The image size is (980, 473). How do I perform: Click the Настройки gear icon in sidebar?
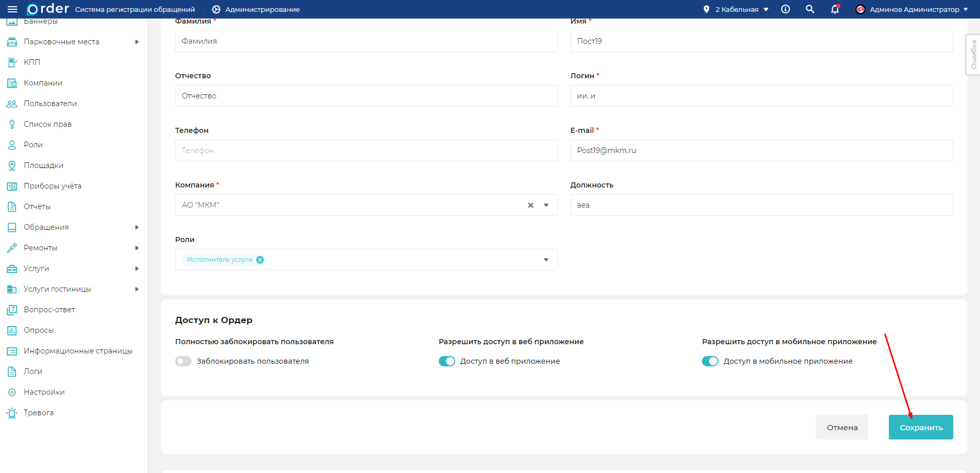tap(12, 392)
